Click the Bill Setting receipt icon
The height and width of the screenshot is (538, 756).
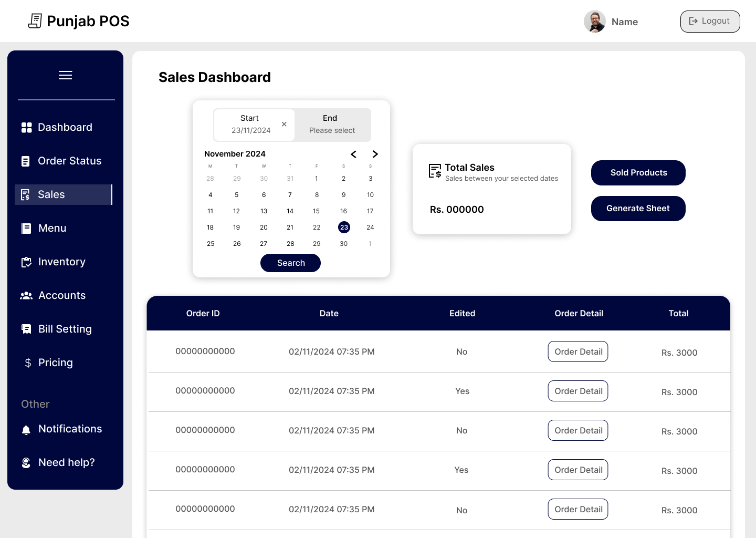[26, 329]
